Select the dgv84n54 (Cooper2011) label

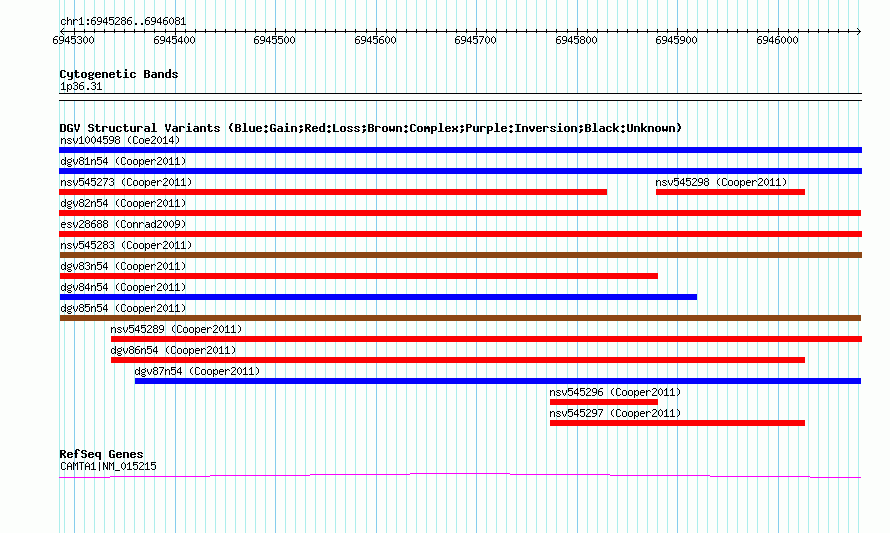coord(123,287)
